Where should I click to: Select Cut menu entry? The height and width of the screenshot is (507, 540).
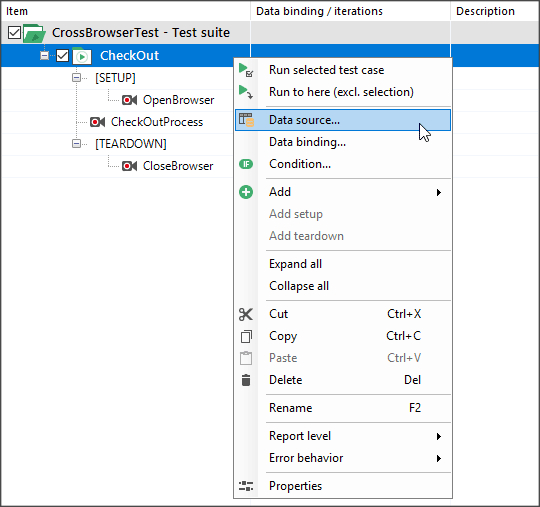pyautogui.click(x=343, y=314)
